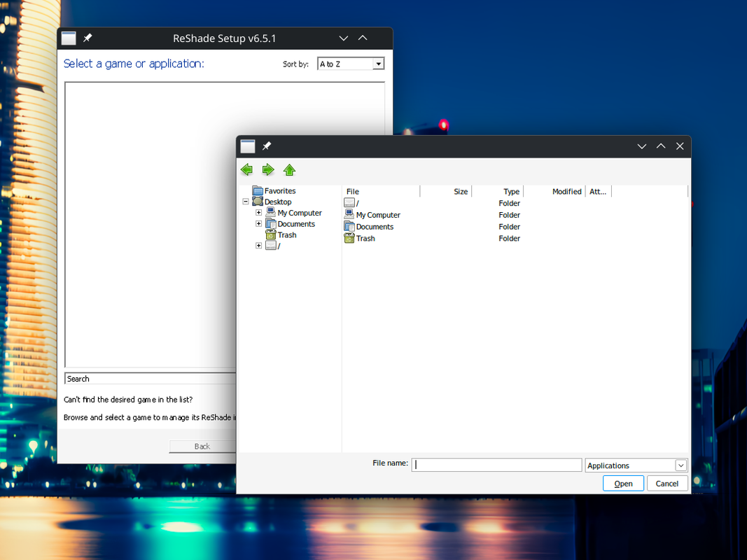
Task: Select Trash name in file list
Action: pos(365,238)
